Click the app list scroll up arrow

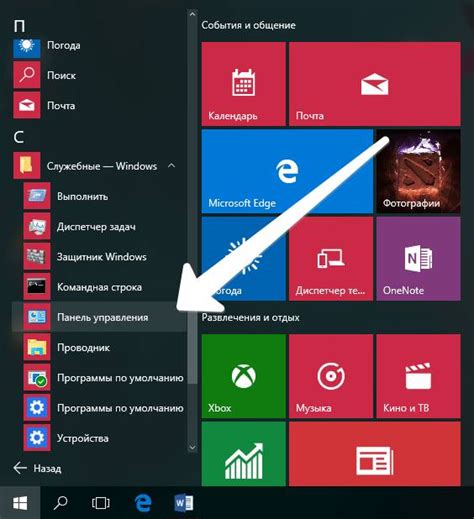(x=192, y=14)
